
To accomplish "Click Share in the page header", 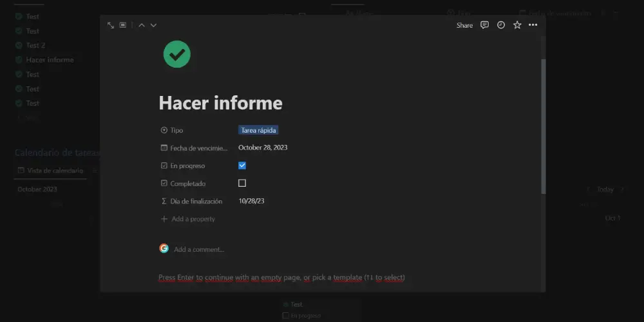I will (464, 25).
